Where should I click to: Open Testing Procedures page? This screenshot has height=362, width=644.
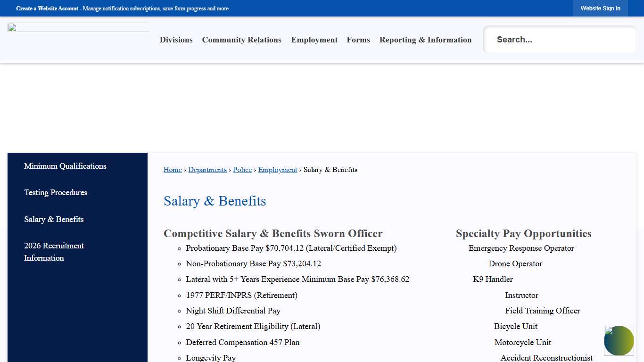pyautogui.click(x=56, y=192)
